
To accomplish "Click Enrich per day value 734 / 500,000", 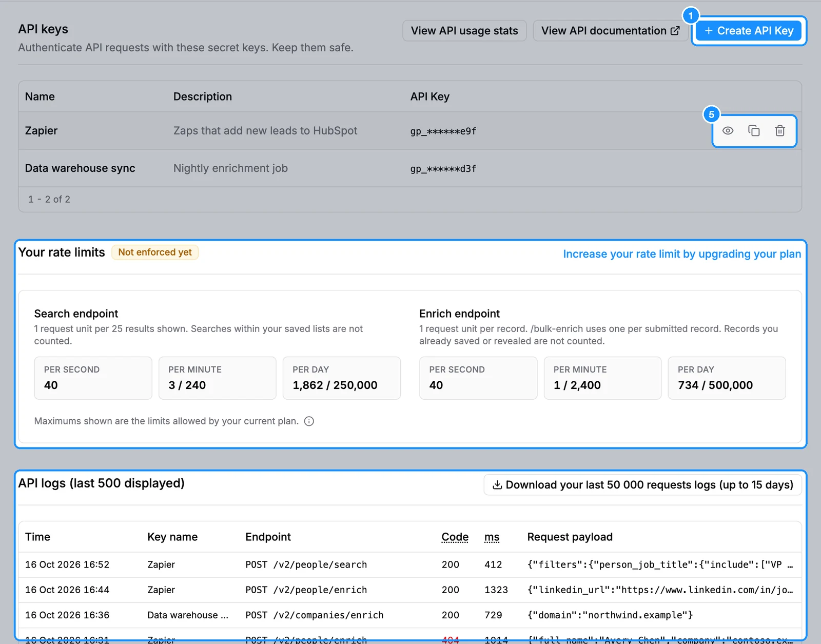I will tap(715, 385).
